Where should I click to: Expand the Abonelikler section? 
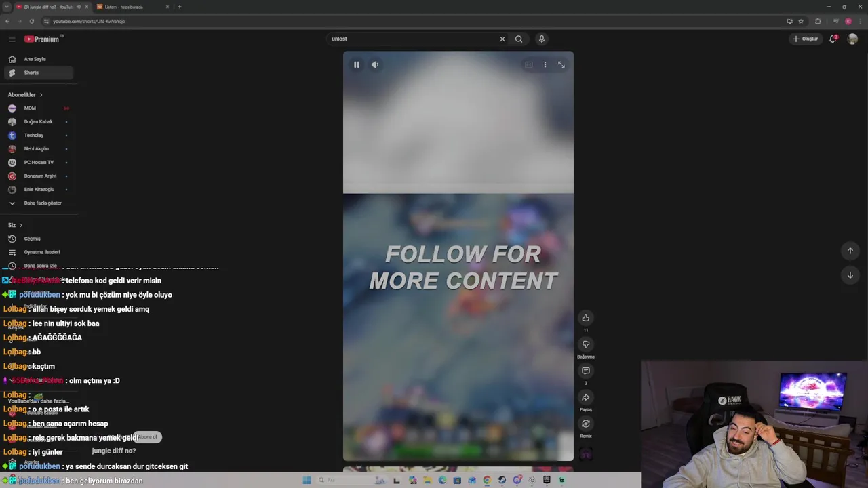tap(25, 95)
